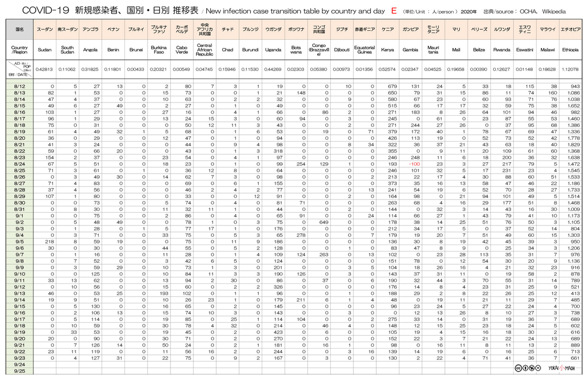Select the "Mali" column header
Screen dimensions: 588x378
coord(456,50)
